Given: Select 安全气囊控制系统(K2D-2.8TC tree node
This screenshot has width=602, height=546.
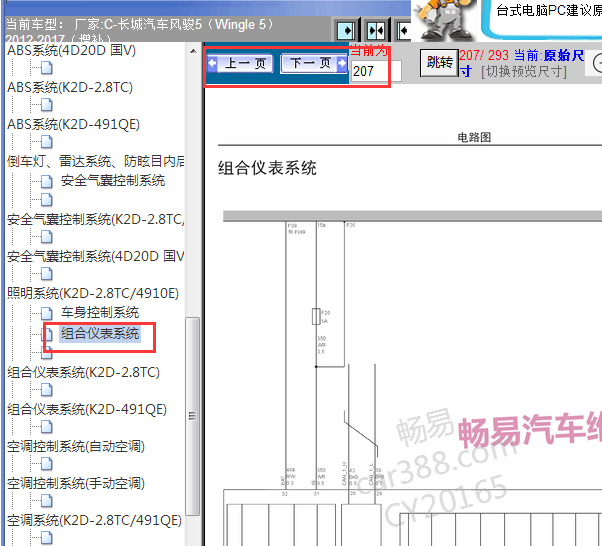Looking at the screenshot, I should coord(96,219).
